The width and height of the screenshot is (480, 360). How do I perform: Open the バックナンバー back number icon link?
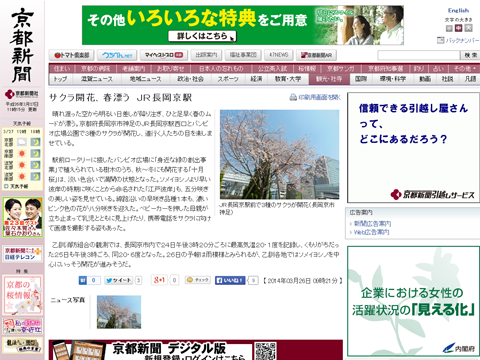[440, 40]
